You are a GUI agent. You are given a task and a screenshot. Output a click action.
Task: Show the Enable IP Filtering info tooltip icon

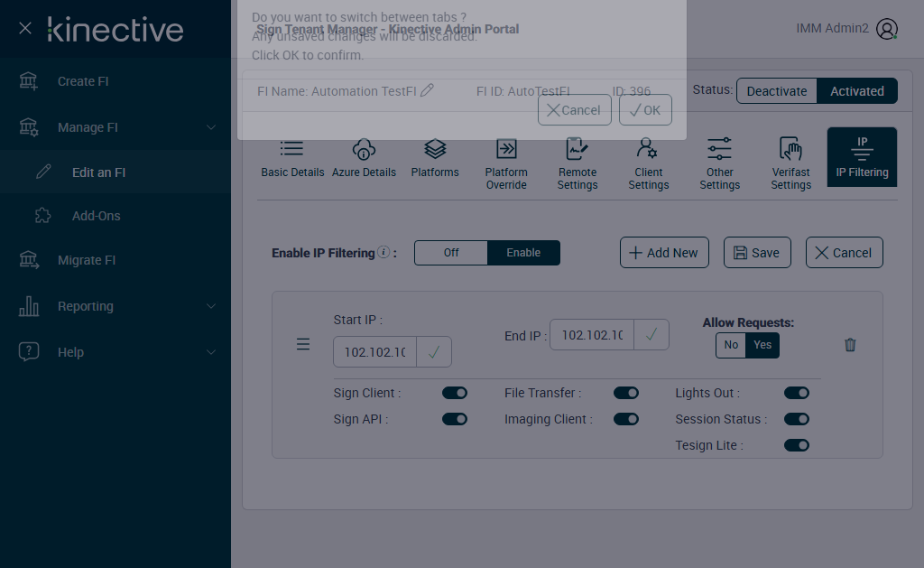383,252
